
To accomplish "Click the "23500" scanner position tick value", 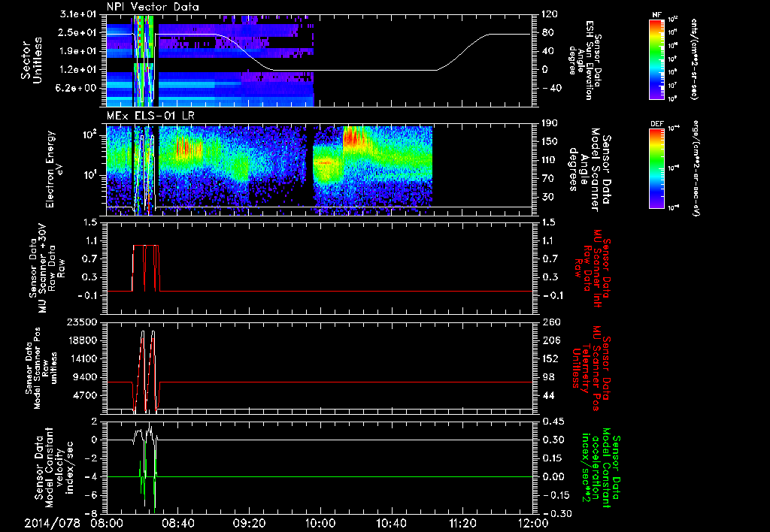I will [x=81, y=322].
